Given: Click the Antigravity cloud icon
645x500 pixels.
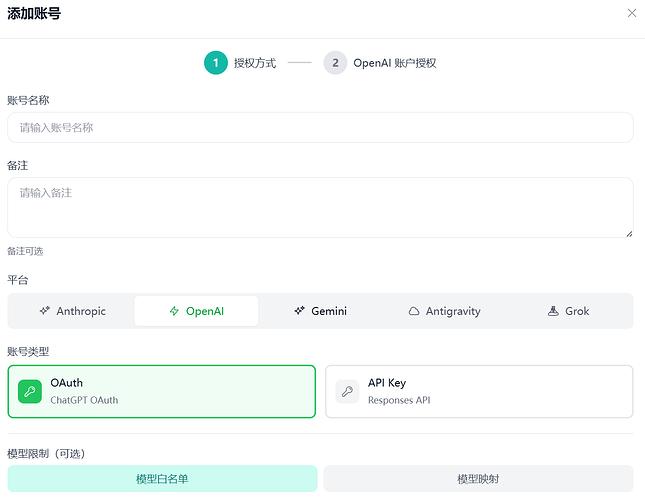Looking at the screenshot, I should [414, 311].
